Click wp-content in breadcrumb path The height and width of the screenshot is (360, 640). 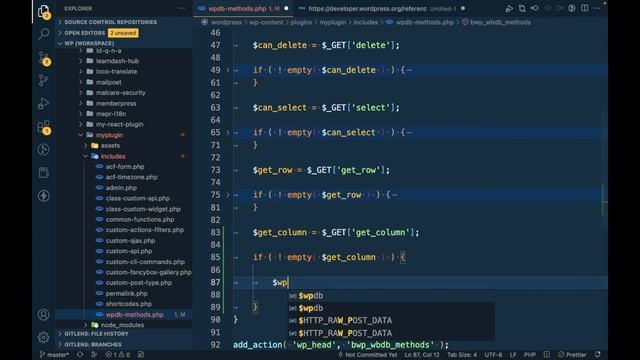click(x=266, y=22)
